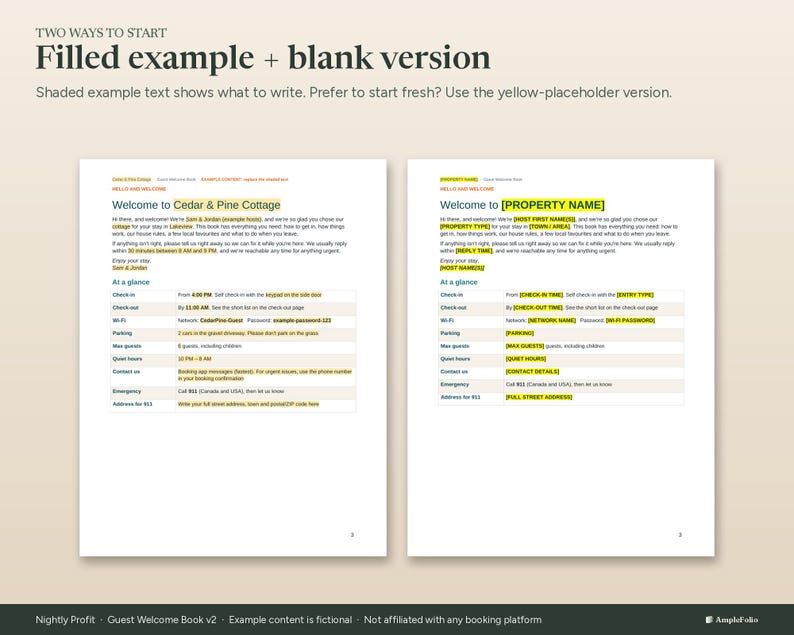Open the filled example page thumbnail
This screenshot has width=794, height=635.
coord(233,358)
